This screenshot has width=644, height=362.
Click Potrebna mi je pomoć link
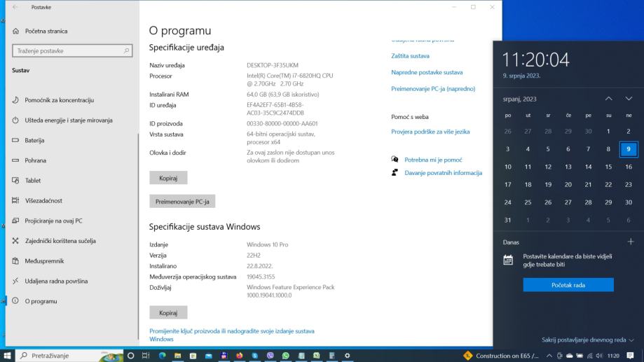(x=433, y=160)
